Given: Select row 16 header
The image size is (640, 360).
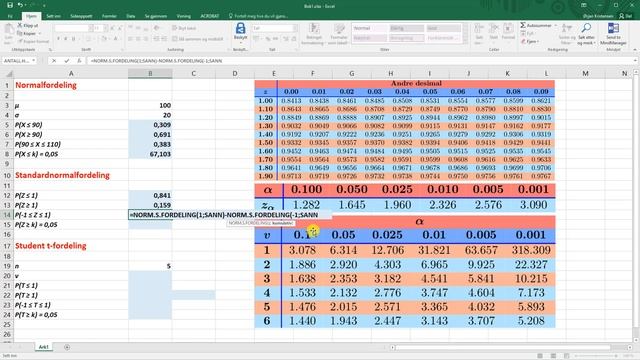Looking at the screenshot, I should point(7,235).
